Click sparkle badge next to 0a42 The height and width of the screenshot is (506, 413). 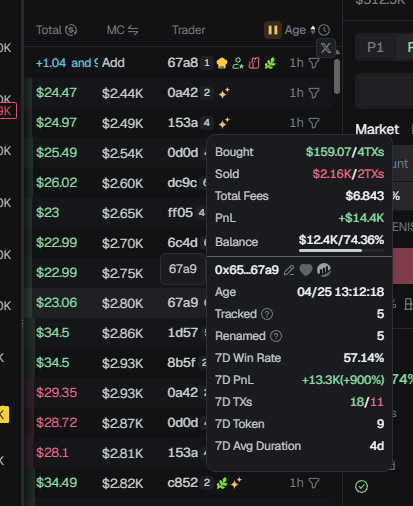click(224, 93)
